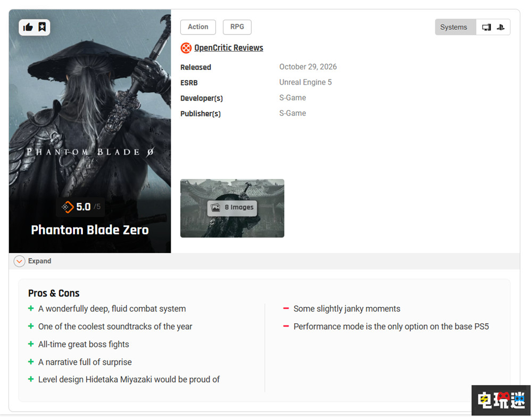Image resolution: width=532 pixels, height=417 pixels.
Task: Click the 5.0 out of 5 score badge
Action: (81, 207)
